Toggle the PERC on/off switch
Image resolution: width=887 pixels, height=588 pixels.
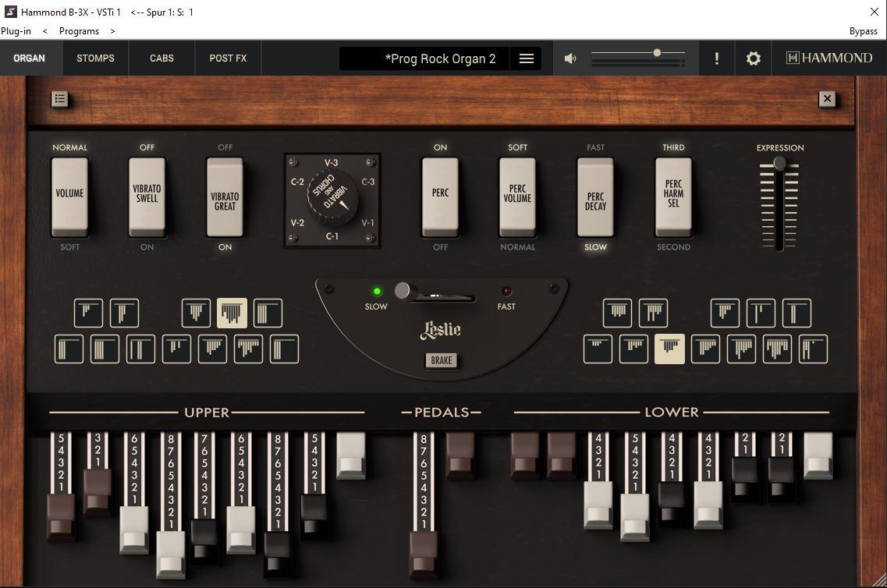tap(440, 197)
